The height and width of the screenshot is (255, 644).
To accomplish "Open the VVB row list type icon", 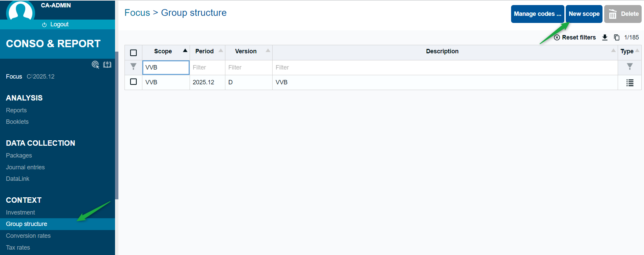I will click(630, 83).
